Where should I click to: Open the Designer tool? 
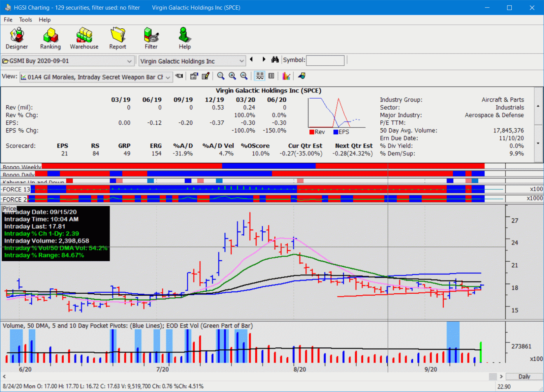coord(17,38)
